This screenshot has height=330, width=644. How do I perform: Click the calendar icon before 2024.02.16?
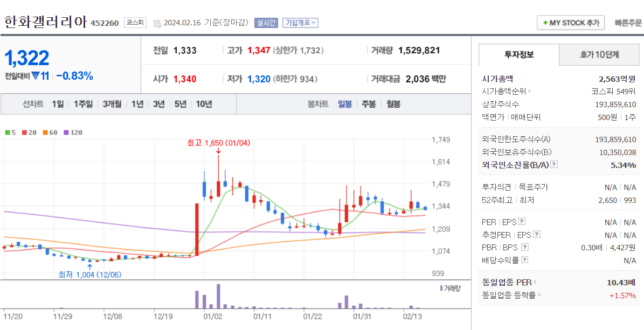pos(157,23)
